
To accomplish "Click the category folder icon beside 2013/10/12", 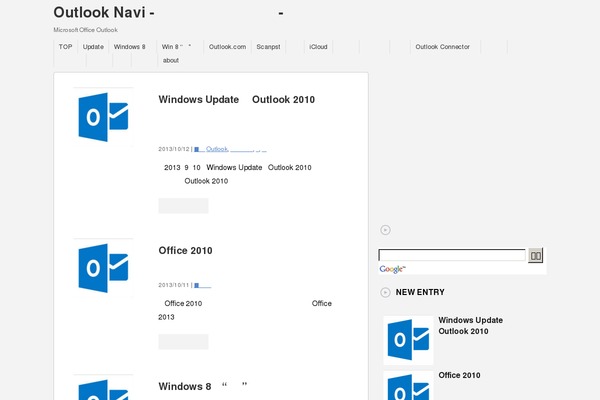I will (x=197, y=149).
